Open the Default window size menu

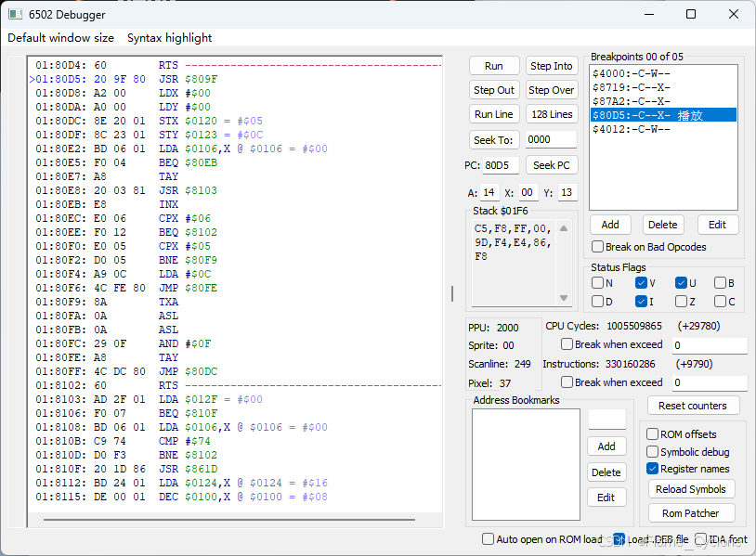click(60, 37)
